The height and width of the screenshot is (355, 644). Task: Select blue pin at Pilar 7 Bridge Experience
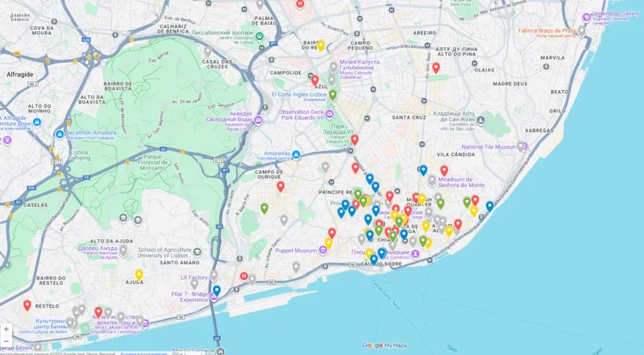click(216, 291)
